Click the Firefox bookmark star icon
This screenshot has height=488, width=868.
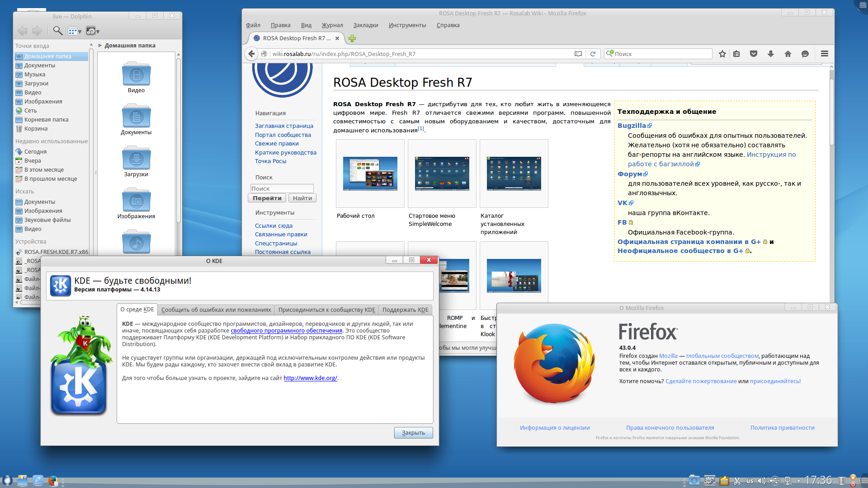click(x=722, y=53)
